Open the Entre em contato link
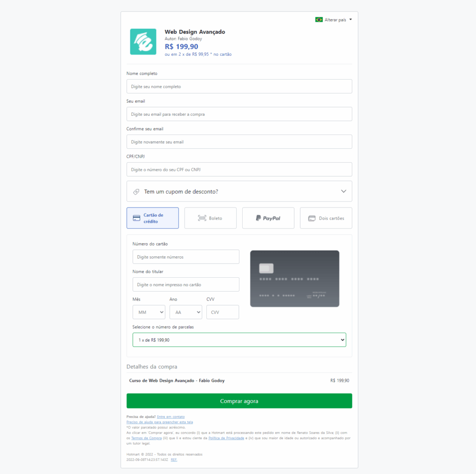476x474 pixels. pos(171,417)
